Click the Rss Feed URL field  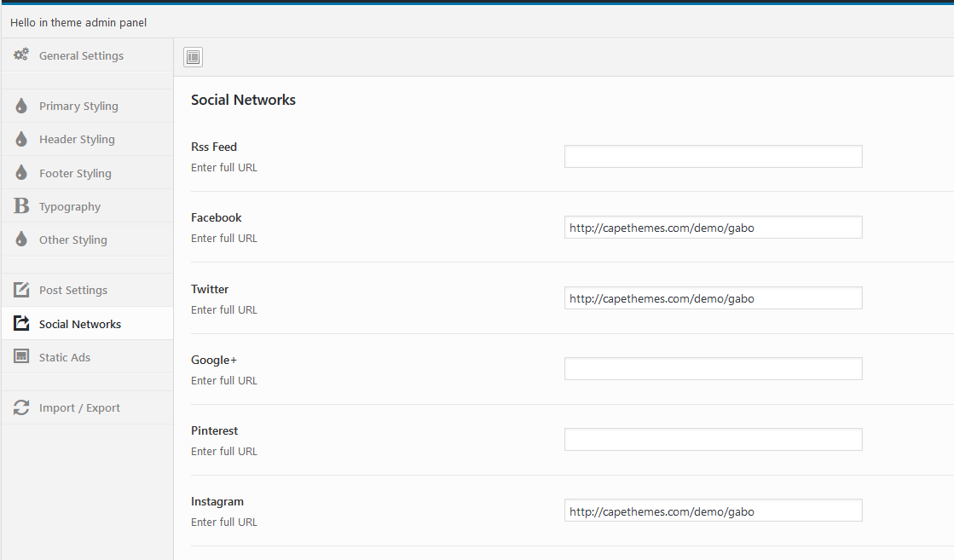pos(713,157)
